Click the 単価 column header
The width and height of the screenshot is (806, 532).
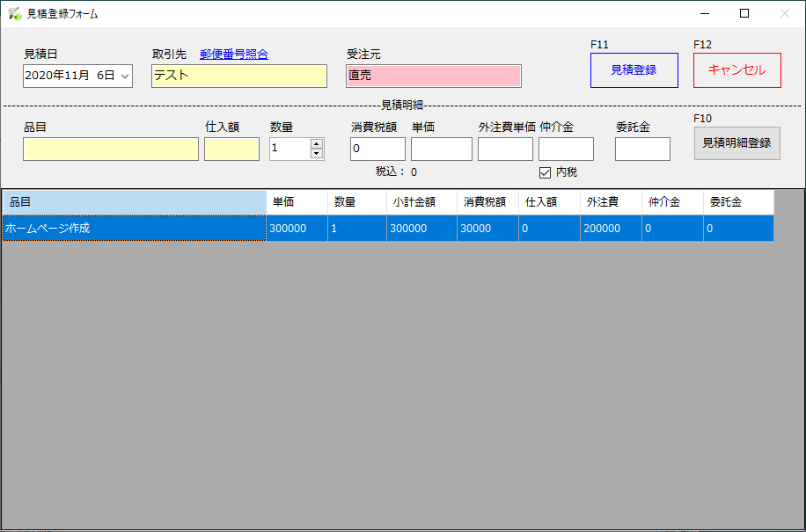pyautogui.click(x=297, y=201)
